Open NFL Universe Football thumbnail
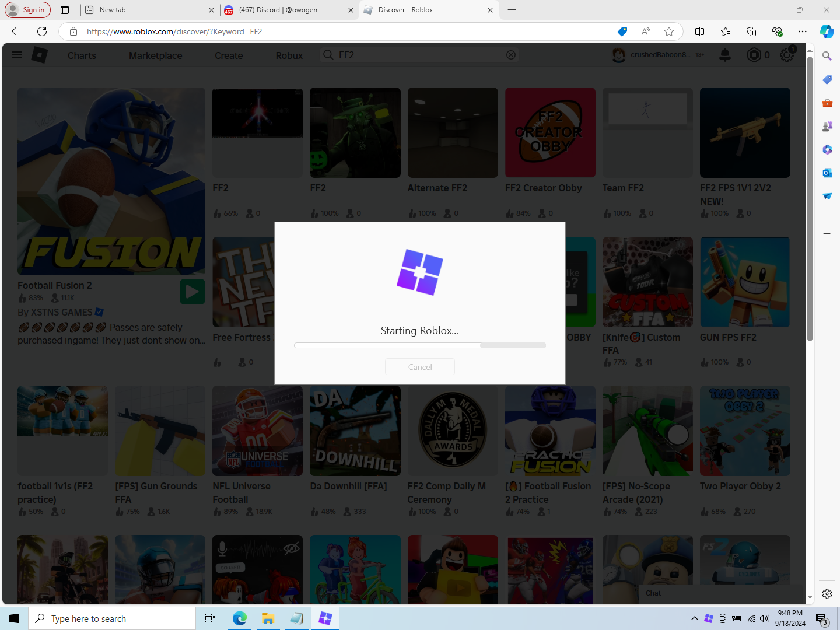Viewport: 840px width, 630px height. (257, 430)
